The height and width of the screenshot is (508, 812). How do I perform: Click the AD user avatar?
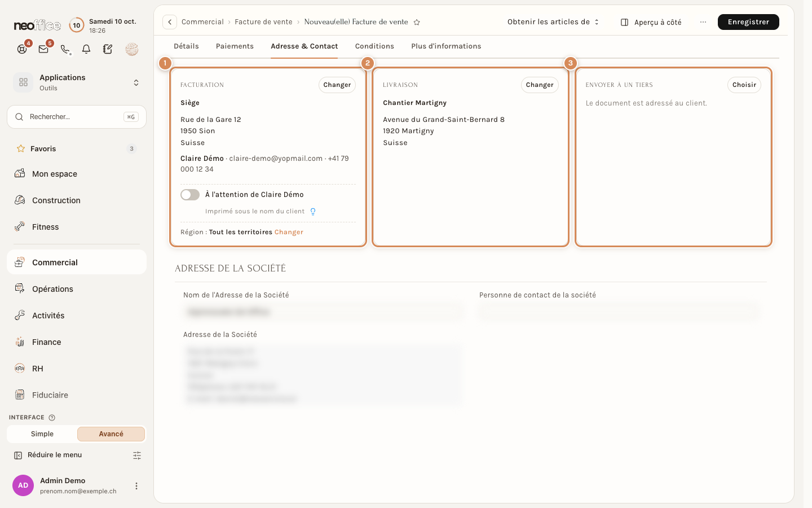(x=23, y=485)
